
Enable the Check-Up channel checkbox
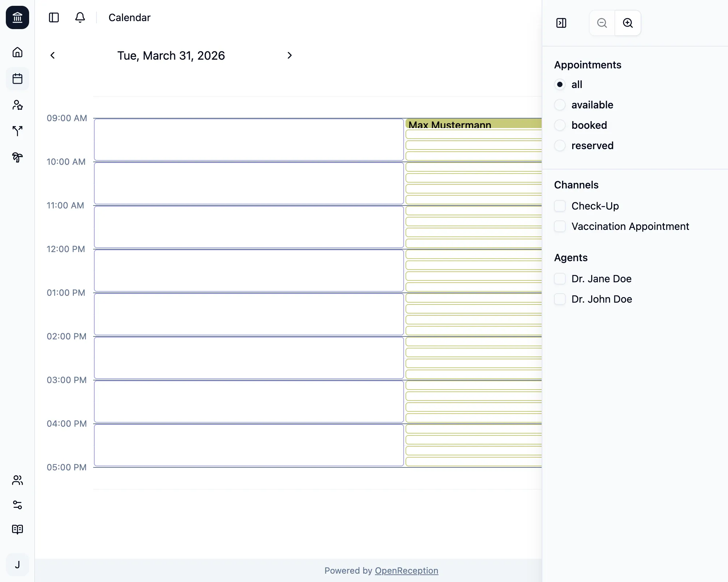[560, 206]
